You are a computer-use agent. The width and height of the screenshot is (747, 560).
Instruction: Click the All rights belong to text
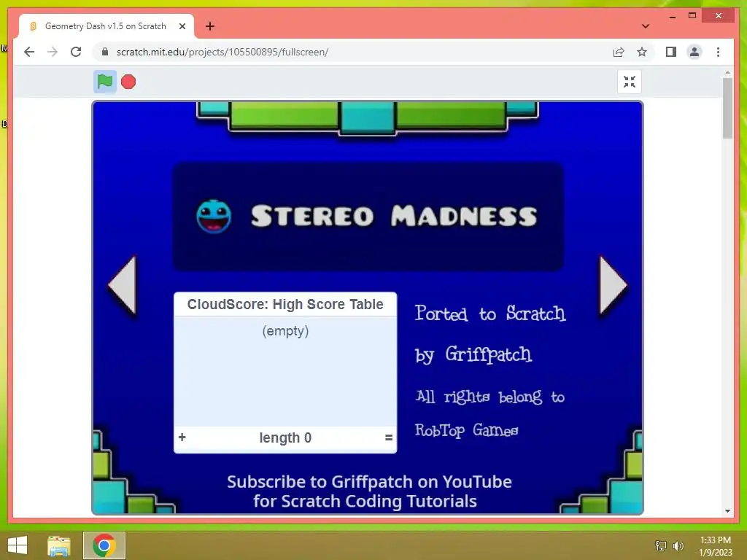click(x=489, y=396)
